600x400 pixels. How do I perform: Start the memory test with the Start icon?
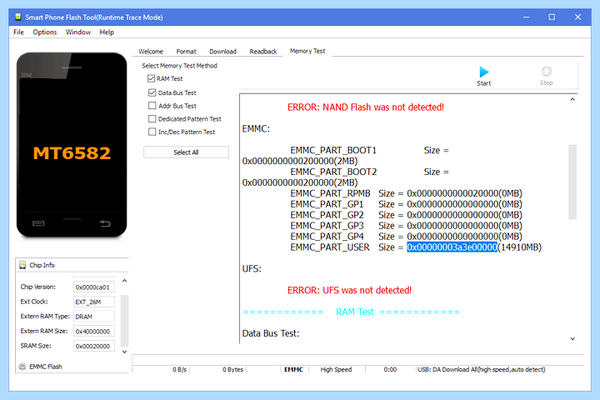click(484, 75)
